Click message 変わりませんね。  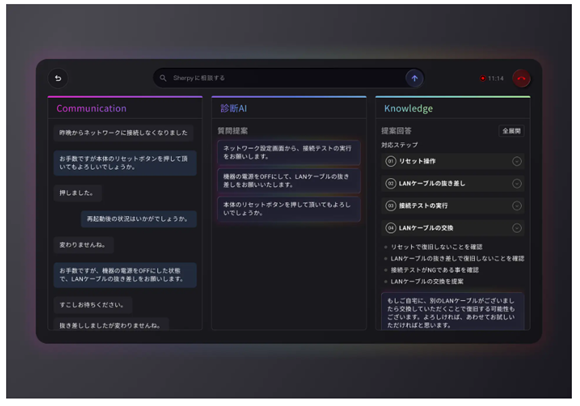(84, 245)
